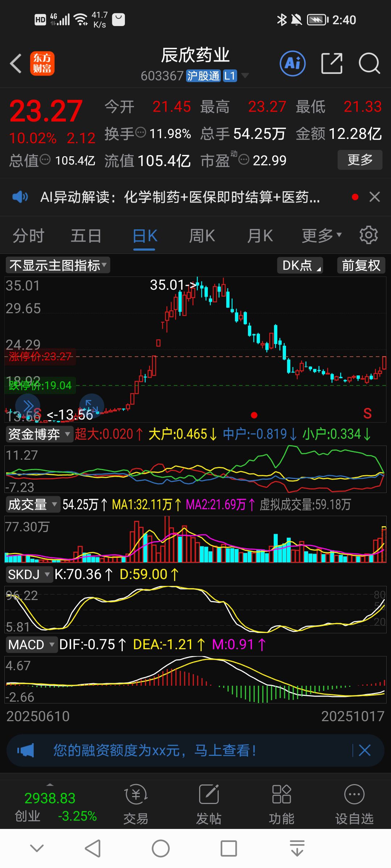391x868 pixels.
Task: Tap the end date 20251017
Action: 353,716
